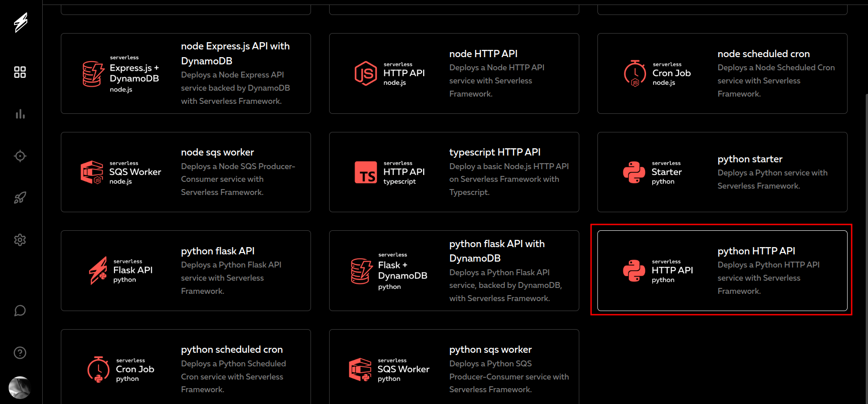Click the python Cron Job clock icon
Image resolution: width=868 pixels, height=404 pixels.
click(x=99, y=370)
